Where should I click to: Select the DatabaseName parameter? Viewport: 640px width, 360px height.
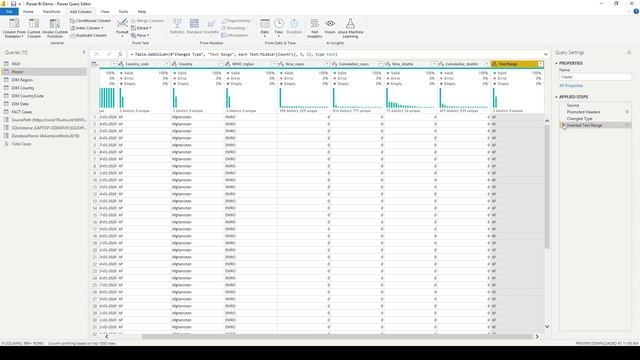pos(44,136)
